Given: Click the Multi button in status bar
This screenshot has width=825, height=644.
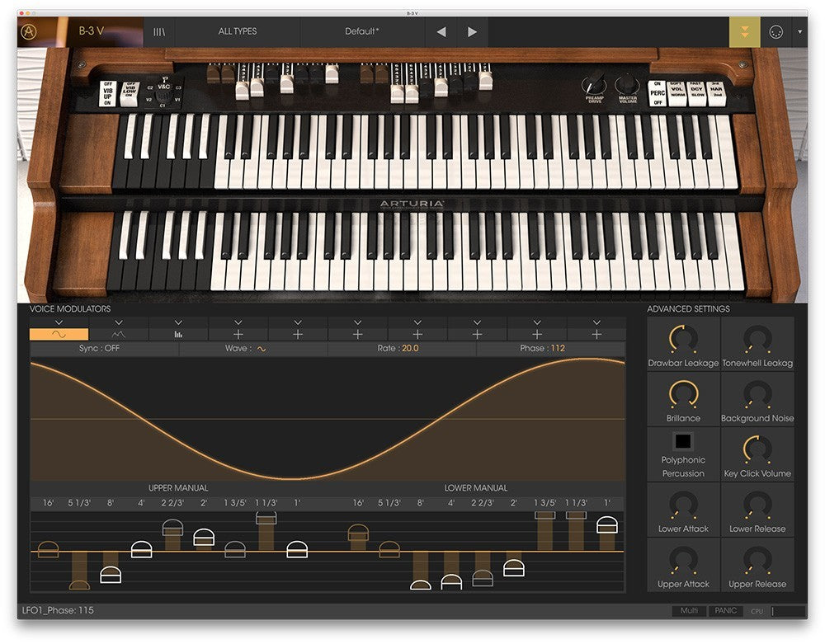Looking at the screenshot, I should pyautogui.click(x=689, y=610).
